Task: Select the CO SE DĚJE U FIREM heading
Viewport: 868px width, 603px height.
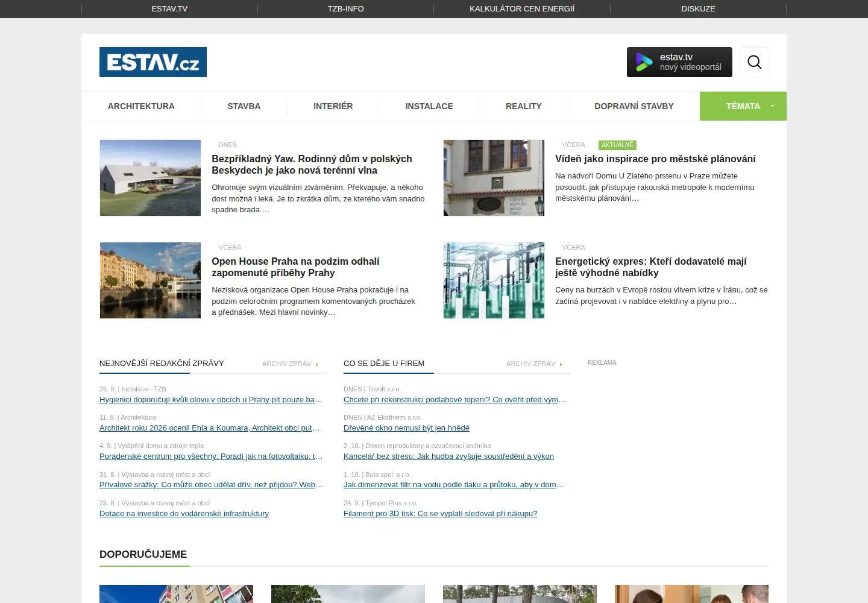Action: [384, 364]
